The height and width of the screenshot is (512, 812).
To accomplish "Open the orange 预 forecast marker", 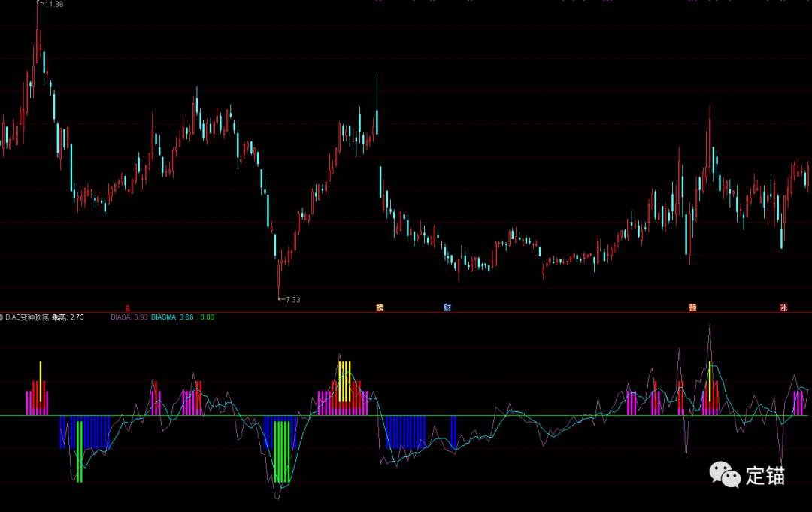I will 692,308.
